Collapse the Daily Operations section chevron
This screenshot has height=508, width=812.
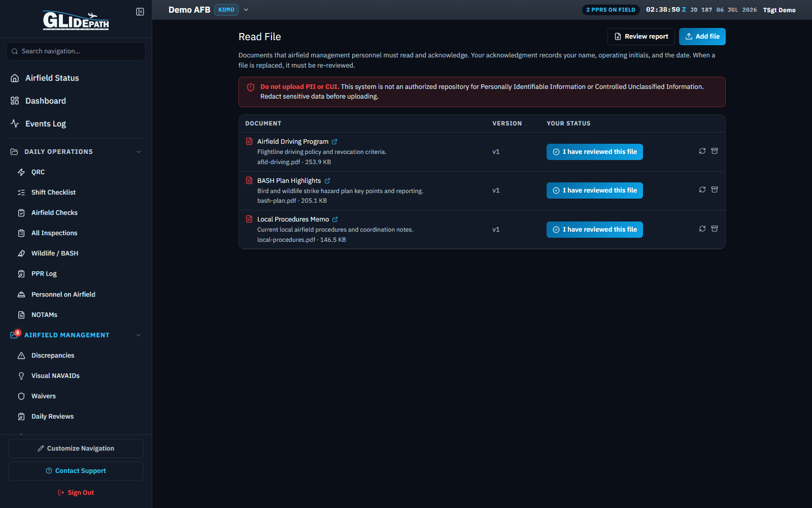pos(139,152)
